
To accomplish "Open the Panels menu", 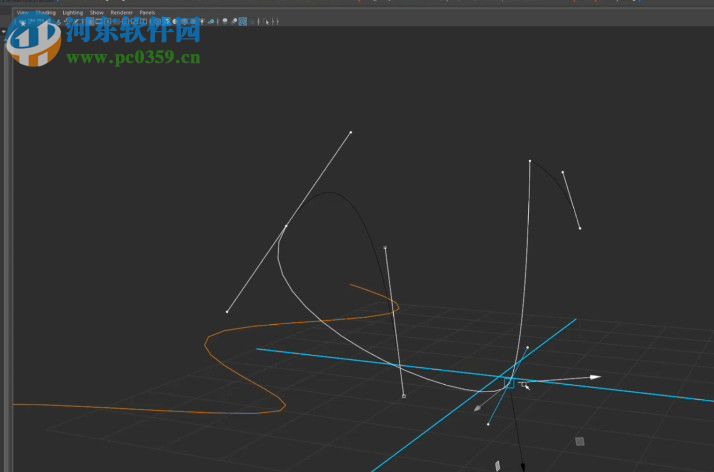I will [x=147, y=13].
